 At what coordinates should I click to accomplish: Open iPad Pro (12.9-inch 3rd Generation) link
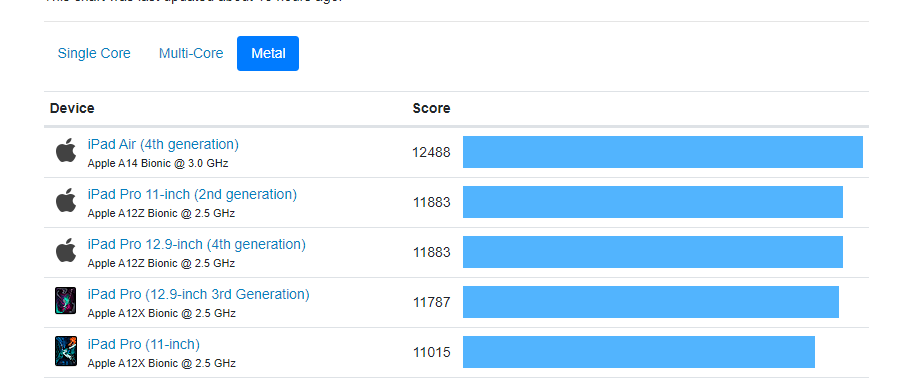coord(198,295)
